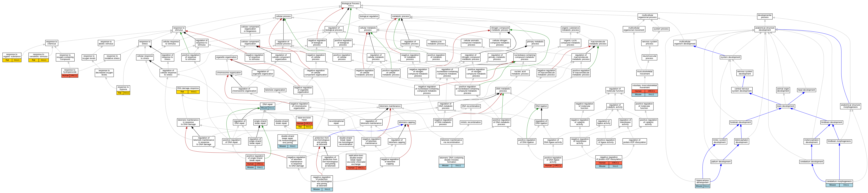Click the 'telomere organization' node
868x193 pixels.
click(x=275, y=90)
